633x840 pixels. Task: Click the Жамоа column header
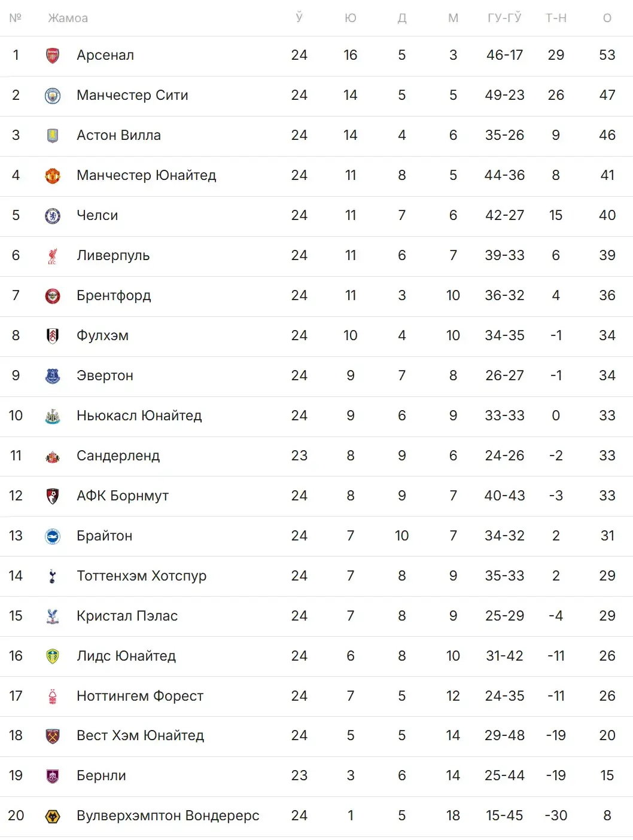pos(68,19)
